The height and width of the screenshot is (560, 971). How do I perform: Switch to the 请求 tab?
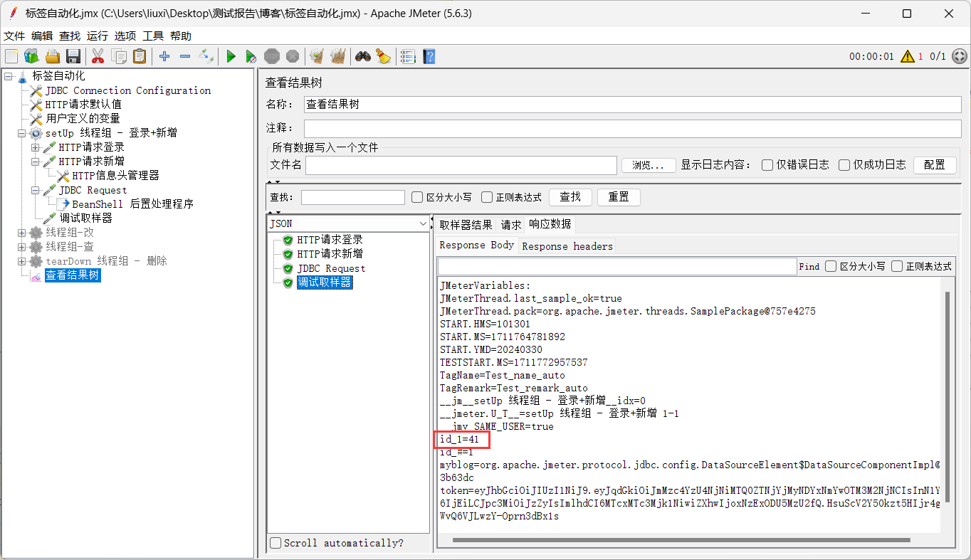(x=511, y=224)
